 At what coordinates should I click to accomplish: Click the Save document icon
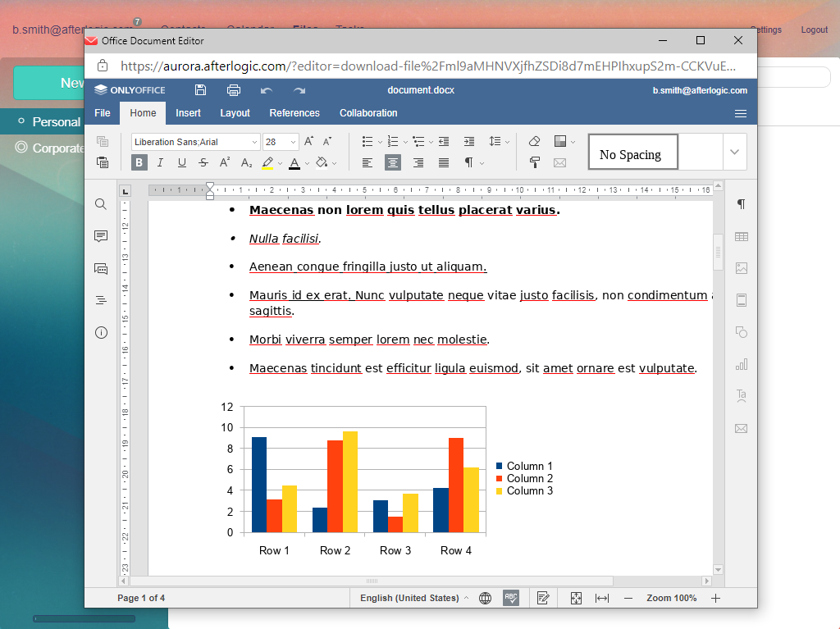[x=201, y=90]
